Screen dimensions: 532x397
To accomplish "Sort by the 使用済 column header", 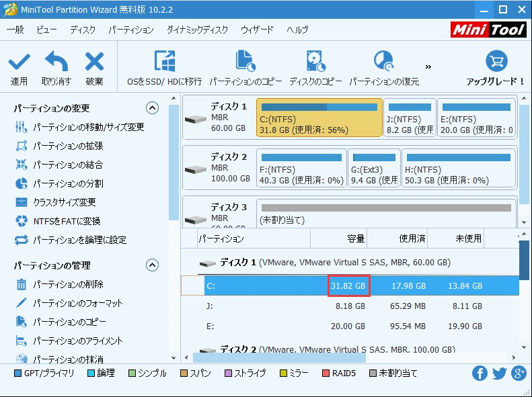I will tap(397, 238).
